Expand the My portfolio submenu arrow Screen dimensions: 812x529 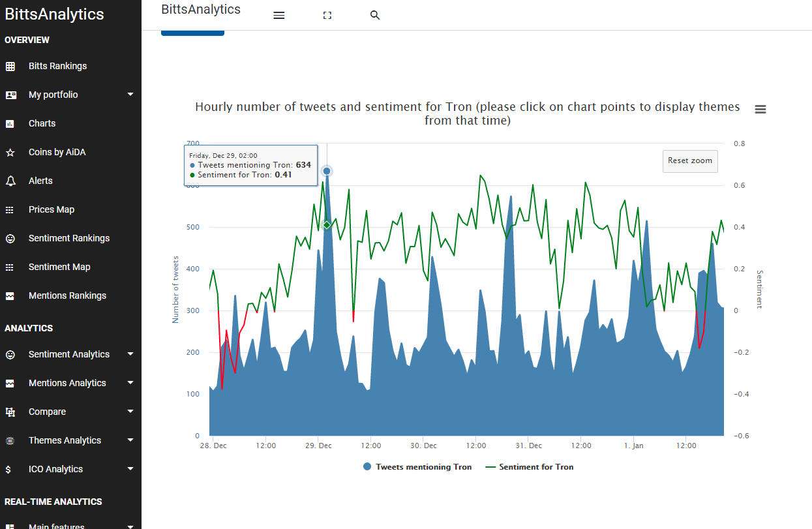[x=130, y=95]
